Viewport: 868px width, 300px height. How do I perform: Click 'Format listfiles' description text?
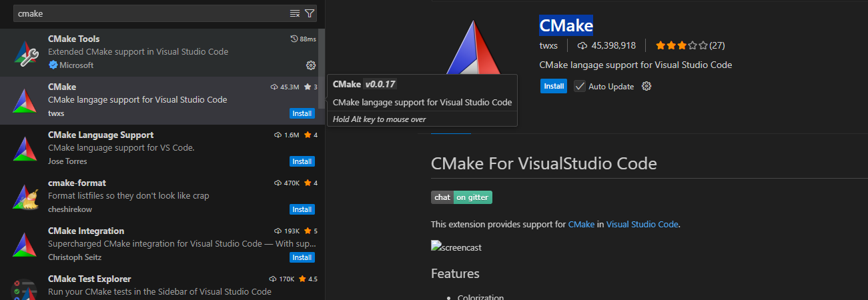128,196
